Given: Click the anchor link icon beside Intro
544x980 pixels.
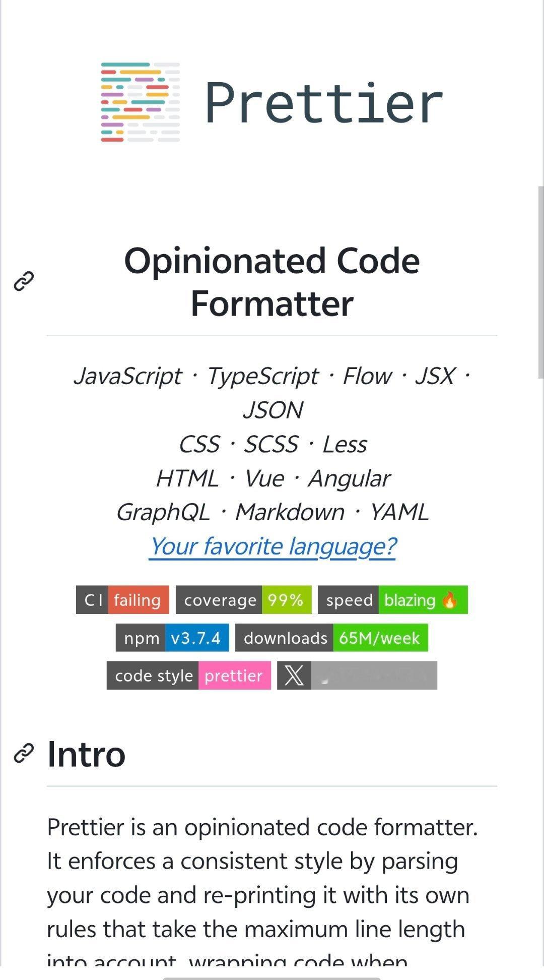Looking at the screenshot, I should click(24, 753).
